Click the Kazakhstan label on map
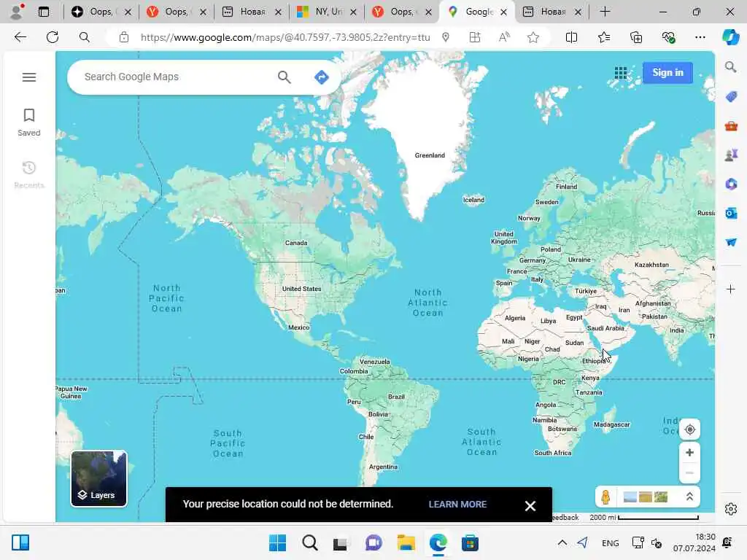The width and height of the screenshot is (747, 560). click(x=651, y=265)
